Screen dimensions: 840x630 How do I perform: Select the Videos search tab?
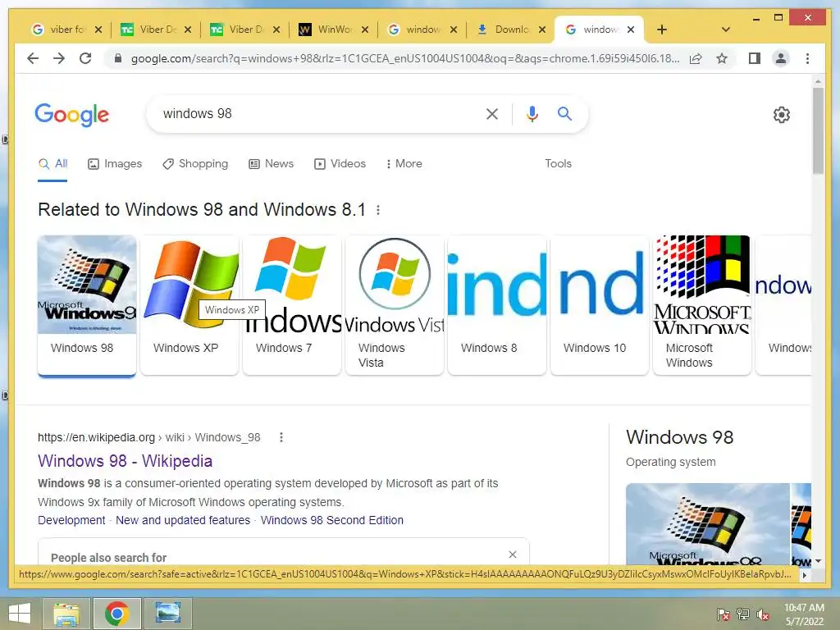tap(340, 163)
